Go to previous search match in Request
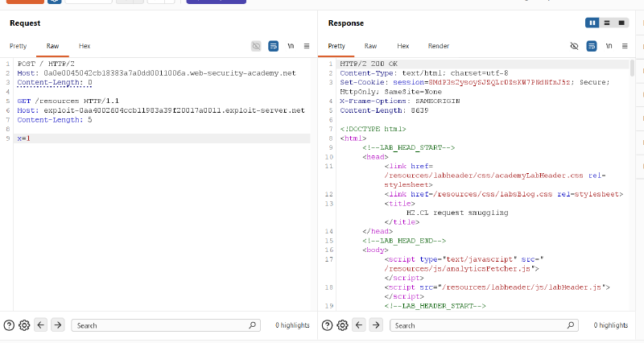The image size is (644, 343). (41, 325)
